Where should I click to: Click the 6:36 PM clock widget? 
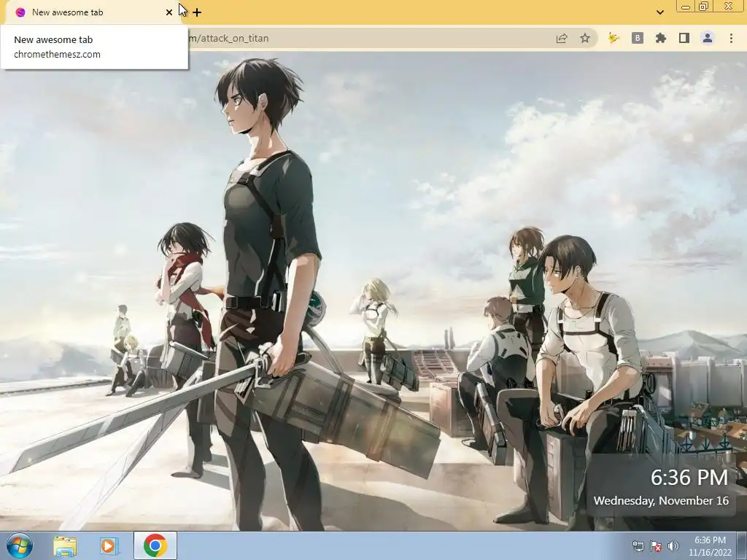[689, 477]
